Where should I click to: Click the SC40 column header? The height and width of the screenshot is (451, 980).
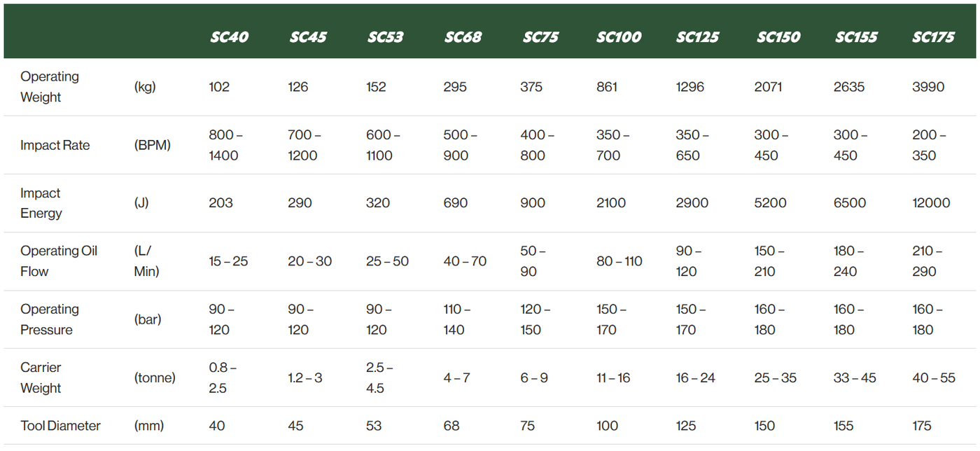(x=229, y=37)
